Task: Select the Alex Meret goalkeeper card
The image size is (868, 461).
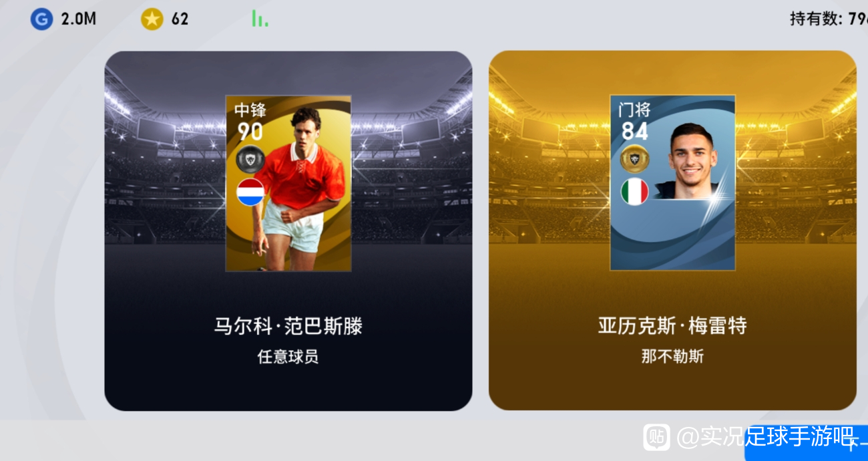Action: click(x=672, y=182)
